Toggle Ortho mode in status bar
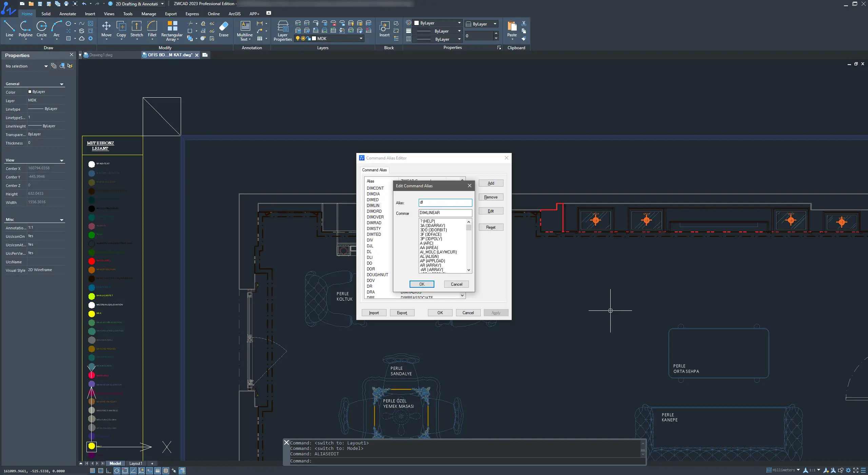 point(108,471)
